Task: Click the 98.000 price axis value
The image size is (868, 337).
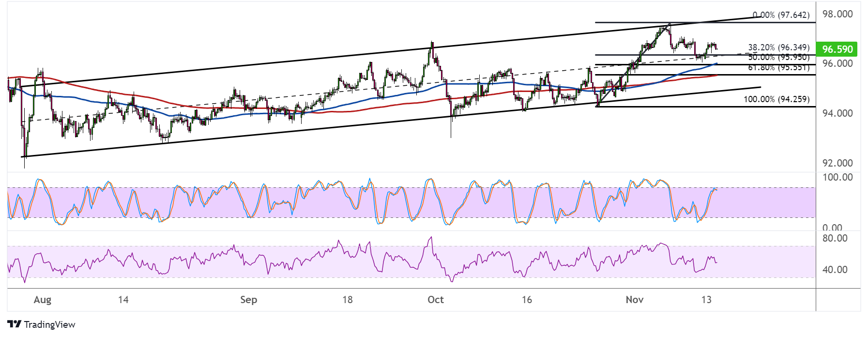Action: click(x=838, y=14)
